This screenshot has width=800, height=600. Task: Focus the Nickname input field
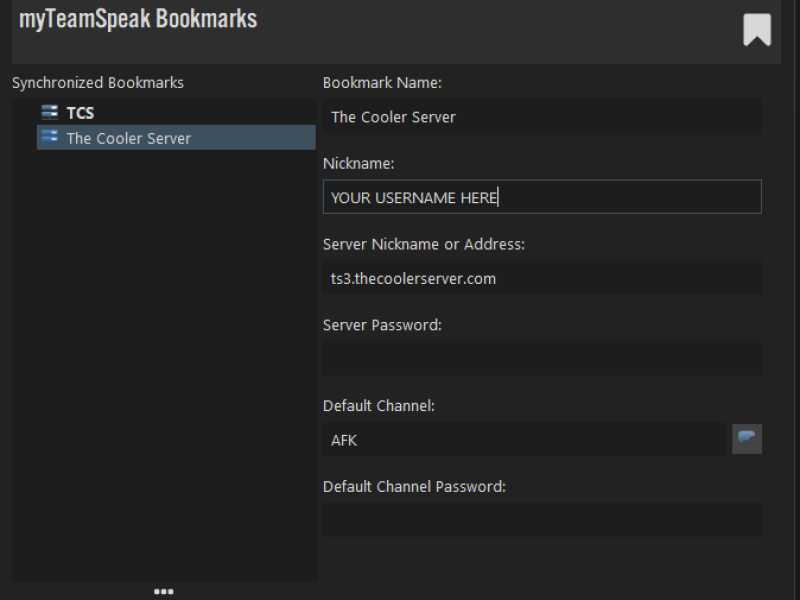(542, 197)
